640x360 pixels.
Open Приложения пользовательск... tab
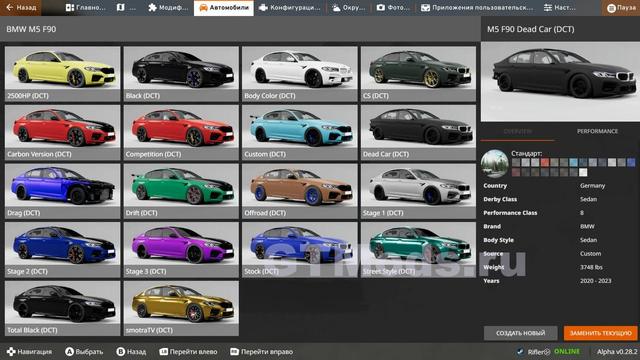[477, 8]
